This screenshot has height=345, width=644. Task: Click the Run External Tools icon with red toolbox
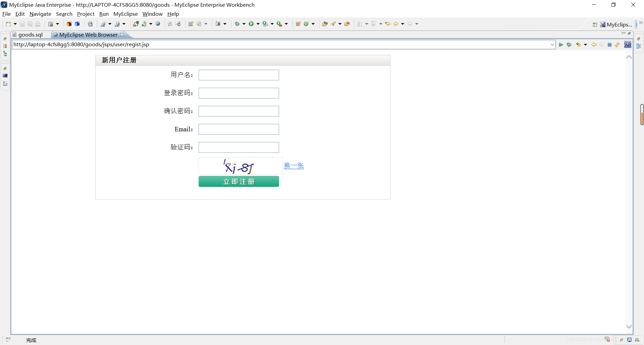coord(279,24)
